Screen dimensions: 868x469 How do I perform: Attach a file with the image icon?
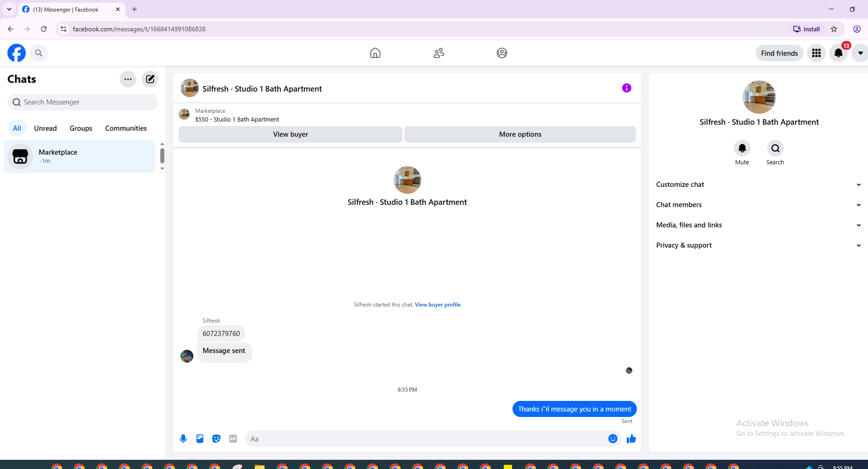point(200,439)
